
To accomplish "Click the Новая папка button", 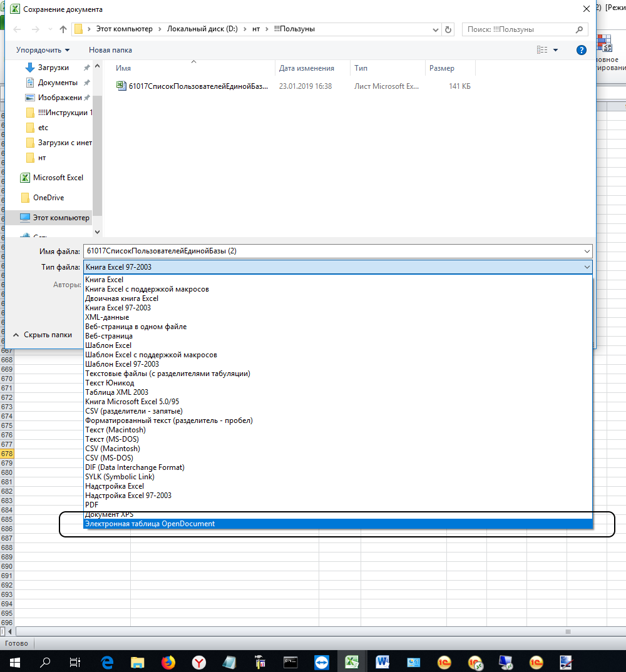I will pos(110,50).
